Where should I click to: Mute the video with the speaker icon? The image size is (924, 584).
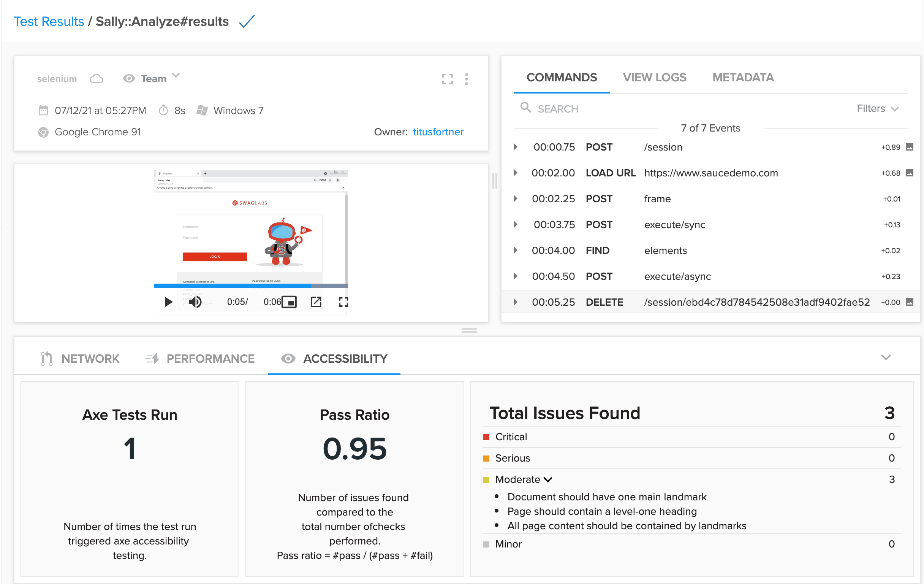coord(195,302)
